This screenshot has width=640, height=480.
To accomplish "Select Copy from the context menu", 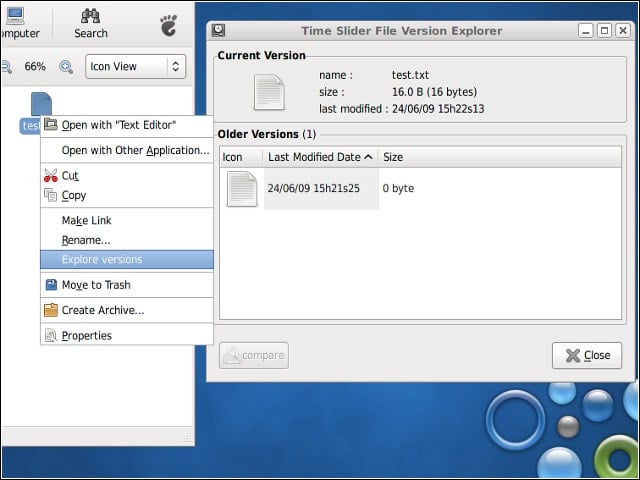I will click(x=127, y=195).
